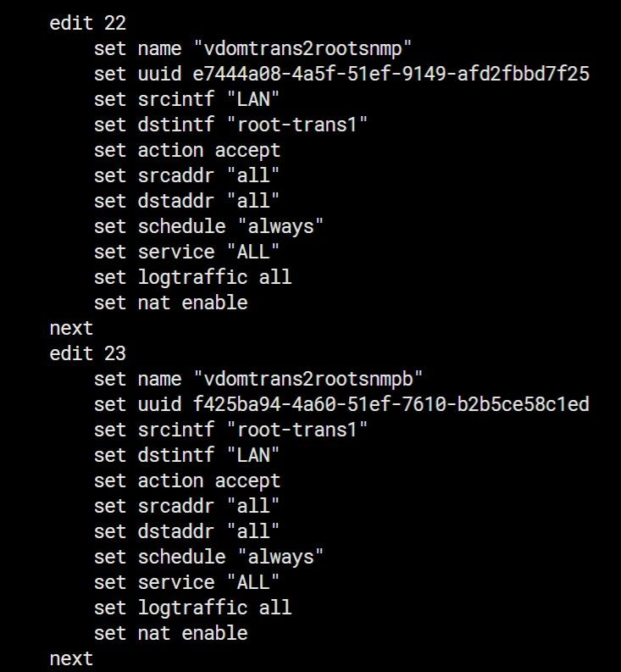Click the policy name "vdomtrans2rootsnmpb" text
621x672 pixels.
pyautogui.click(x=308, y=379)
